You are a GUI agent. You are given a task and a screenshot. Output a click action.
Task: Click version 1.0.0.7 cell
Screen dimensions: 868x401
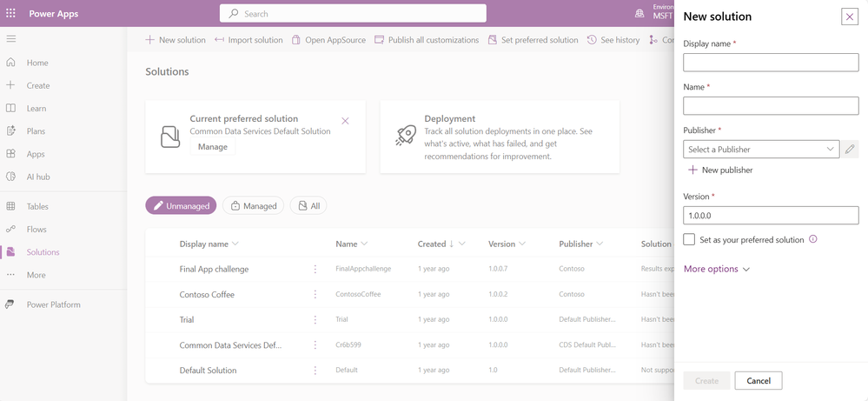pos(498,269)
